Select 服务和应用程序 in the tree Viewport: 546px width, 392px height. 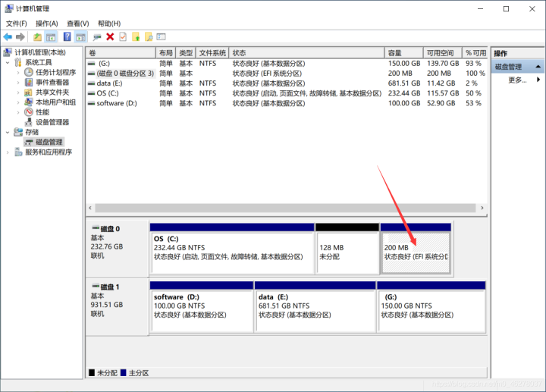pyautogui.click(x=49, y=152)
